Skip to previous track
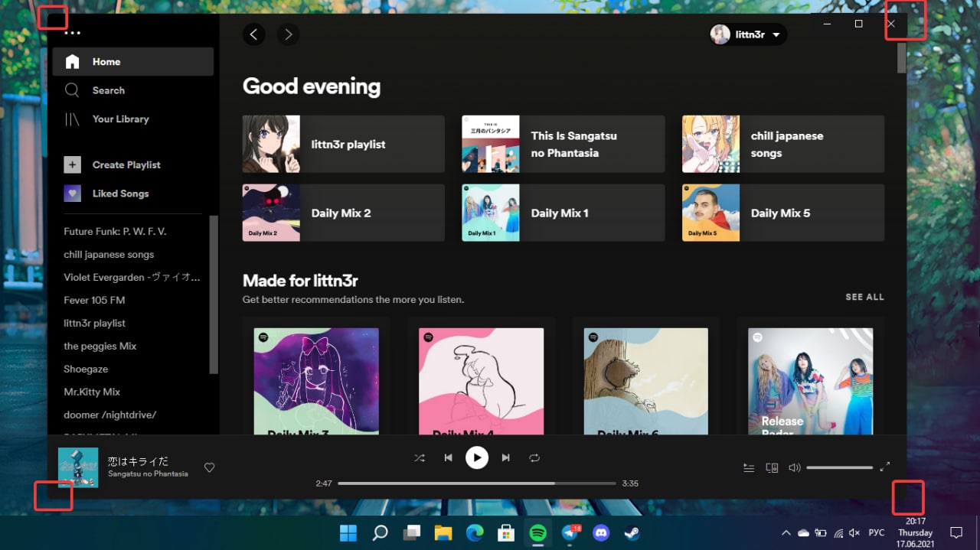 point(448,457)
